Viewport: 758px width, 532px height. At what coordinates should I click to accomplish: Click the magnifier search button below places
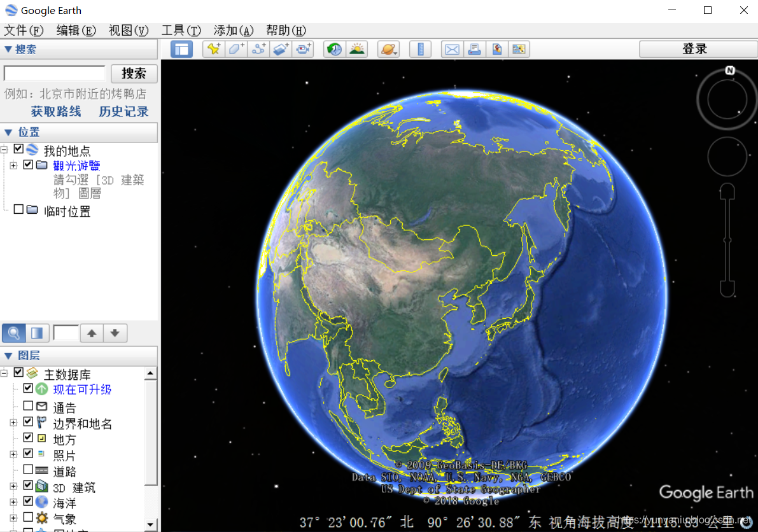(14, 333)
